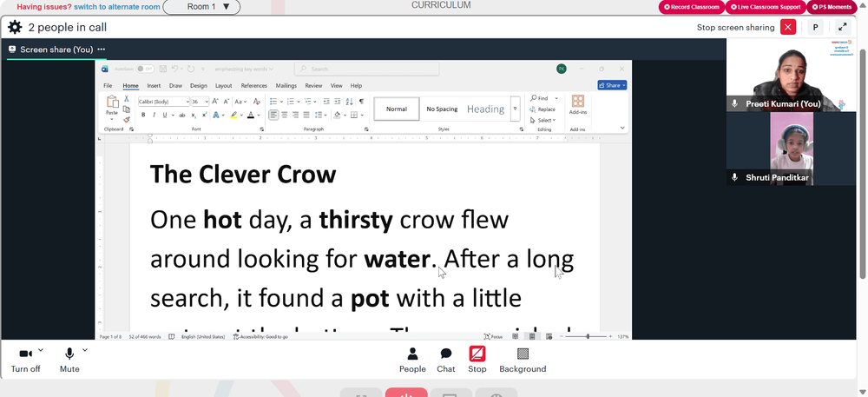This screenshot has width=868, height=397.
Task: Collapse the ribbon with chevron arrow
Action: click(x=622, y=128)
